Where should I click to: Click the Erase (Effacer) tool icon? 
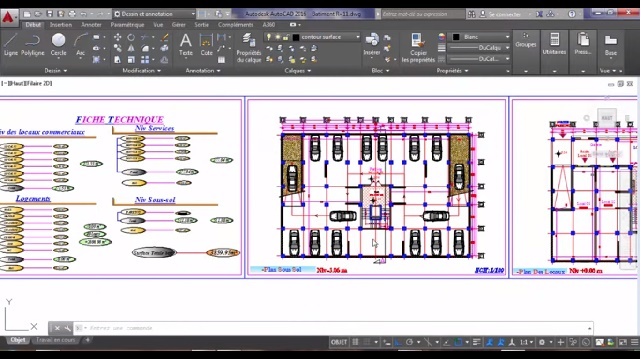164,37
